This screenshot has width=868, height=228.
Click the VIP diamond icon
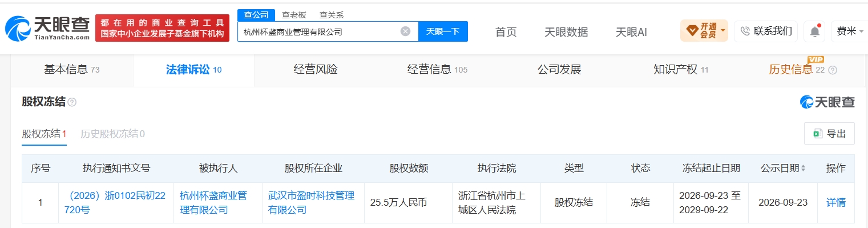coord(692,31)
